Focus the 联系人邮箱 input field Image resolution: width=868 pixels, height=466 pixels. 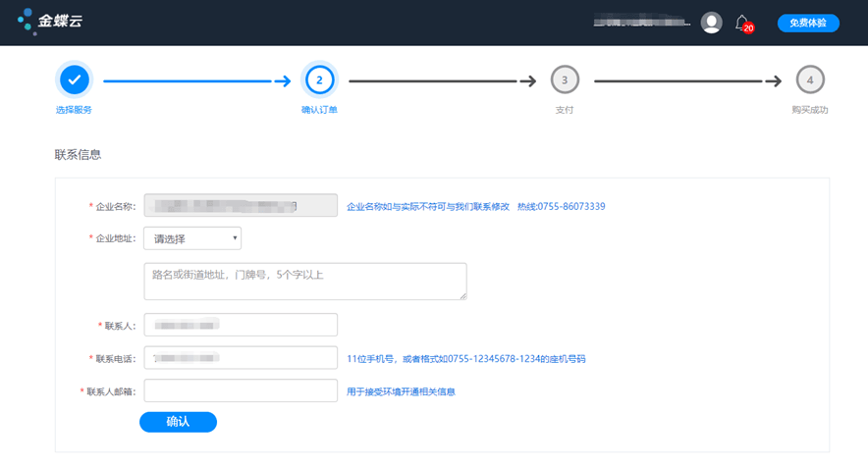(x=241, y=390)
